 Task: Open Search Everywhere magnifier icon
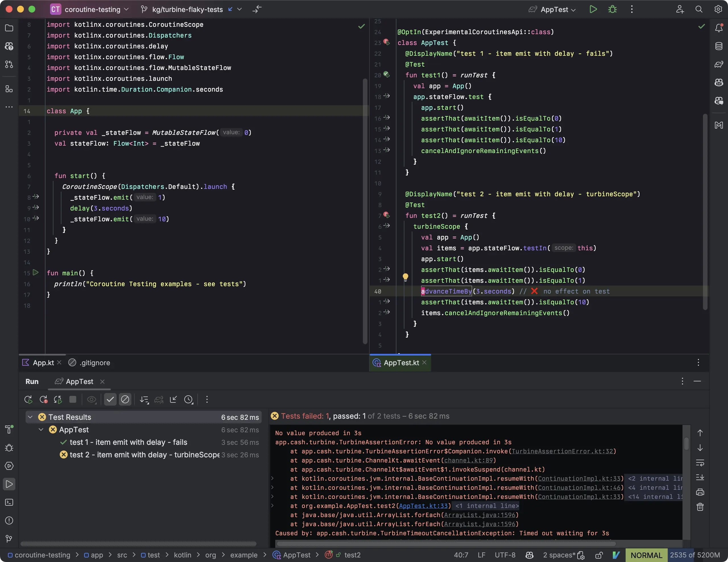699,9
